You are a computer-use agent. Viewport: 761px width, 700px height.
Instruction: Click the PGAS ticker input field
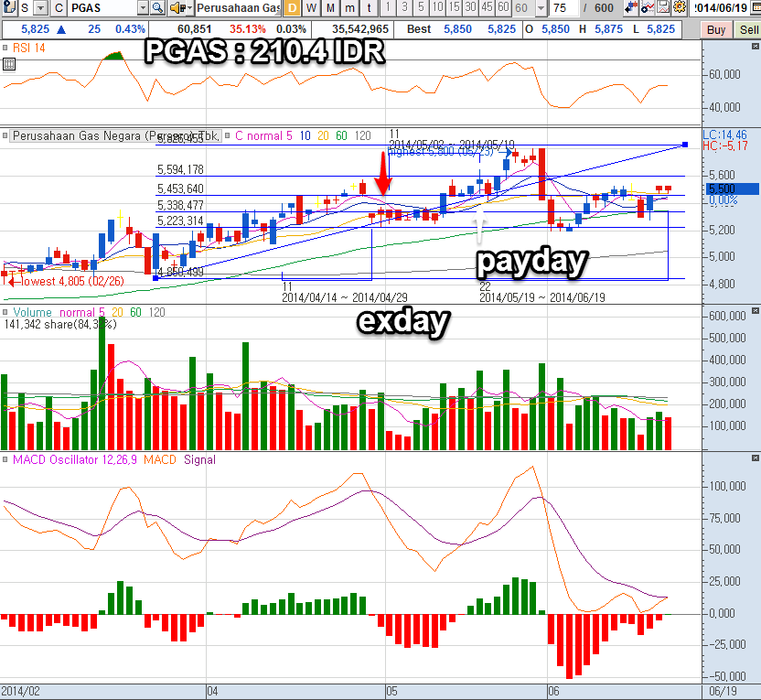[x=103, y=7]
